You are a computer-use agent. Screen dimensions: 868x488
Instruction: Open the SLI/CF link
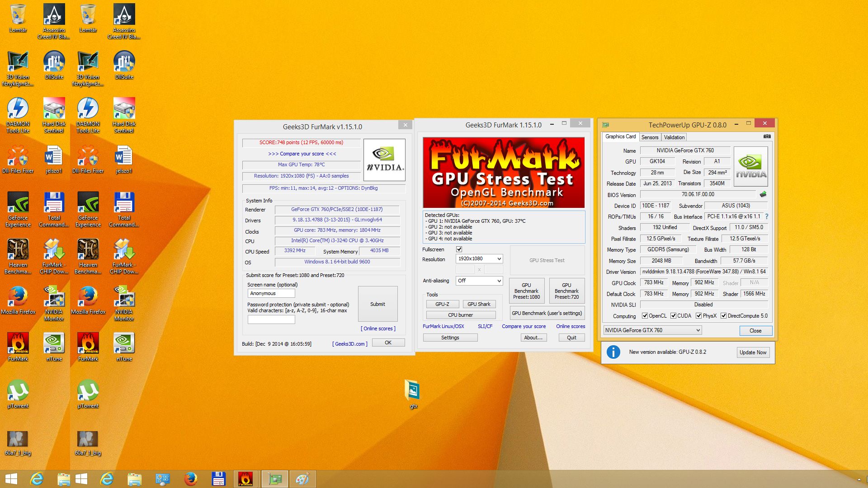pos(485,326)
